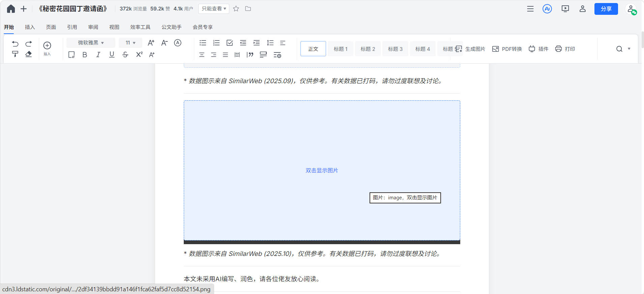Toggle bold formatting

85,55
